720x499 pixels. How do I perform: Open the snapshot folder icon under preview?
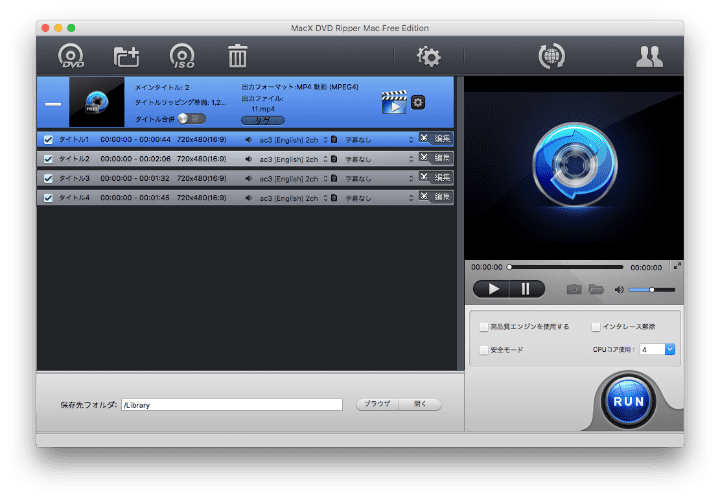596,289
